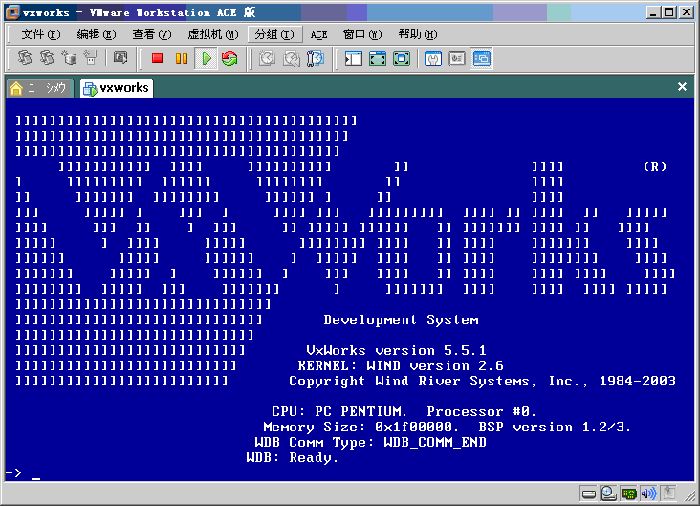Toggle the sidebar panel view icon
Screen dimensions: 700x506
pos(353,58)
